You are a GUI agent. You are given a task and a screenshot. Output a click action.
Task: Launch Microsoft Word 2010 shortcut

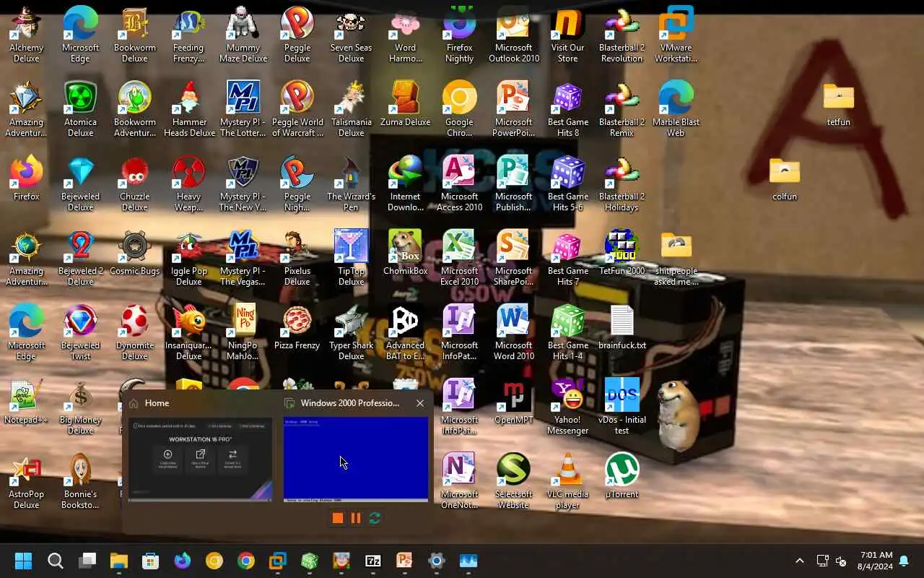(513, 332)
